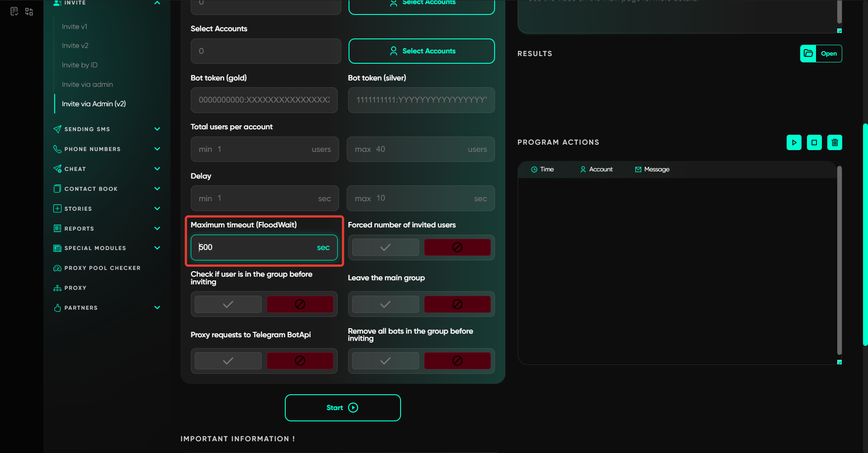
Task: Click the folder icon beside Open in Results
Action: click(808, 53)
